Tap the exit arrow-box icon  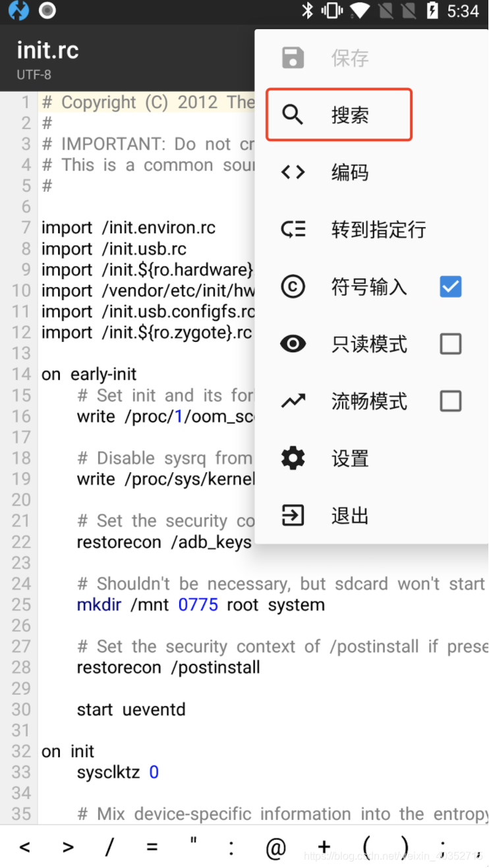coord(293,516)
